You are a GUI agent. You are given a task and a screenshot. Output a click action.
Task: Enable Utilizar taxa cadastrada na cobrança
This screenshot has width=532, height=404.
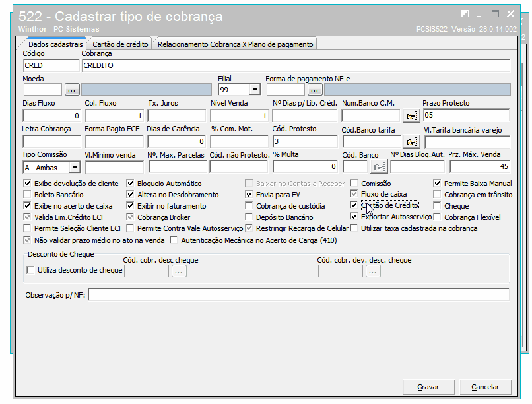(354, 228)
